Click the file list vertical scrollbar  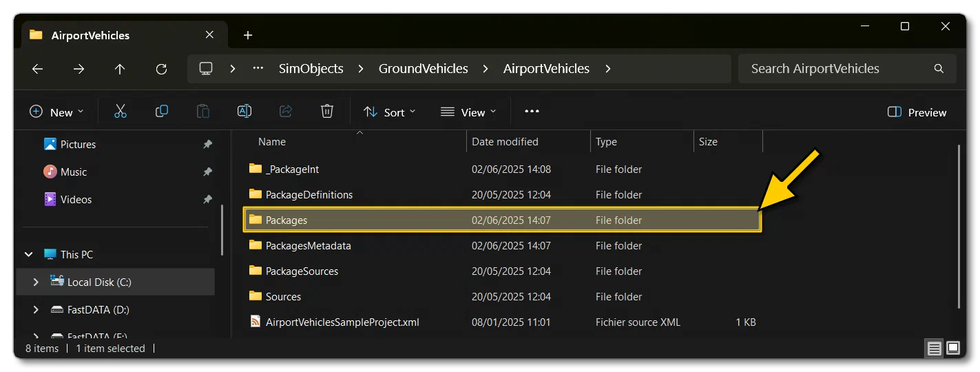click(959, 227)
